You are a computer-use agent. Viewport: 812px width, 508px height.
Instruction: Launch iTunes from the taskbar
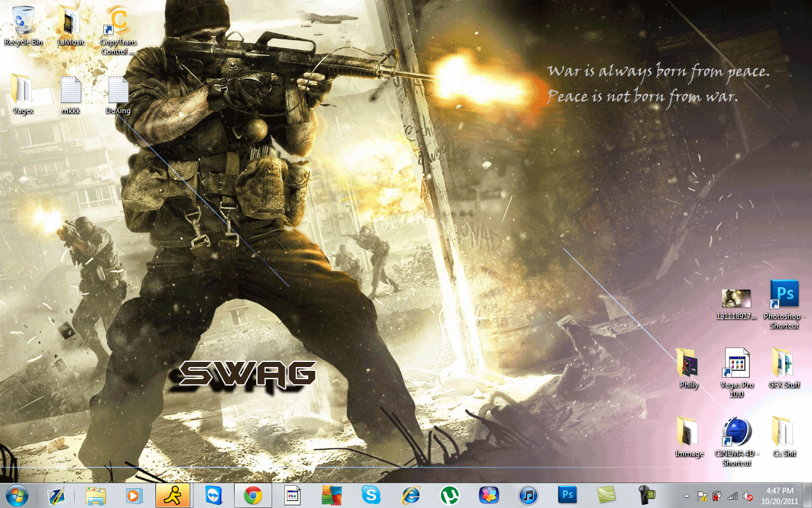pos(528,495)
